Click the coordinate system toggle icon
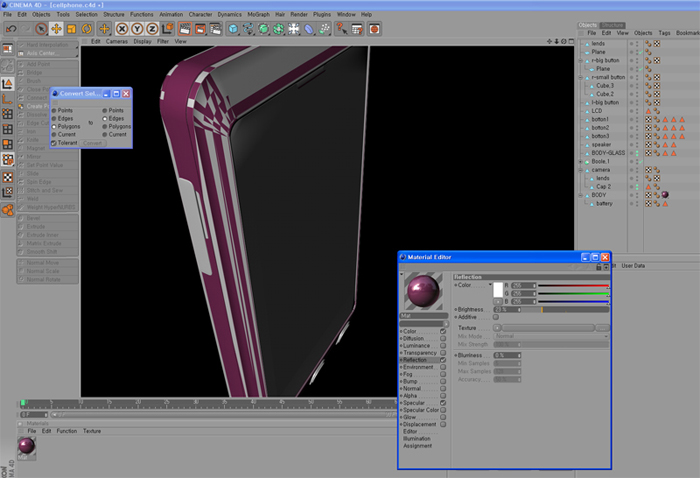 (168, 29)
